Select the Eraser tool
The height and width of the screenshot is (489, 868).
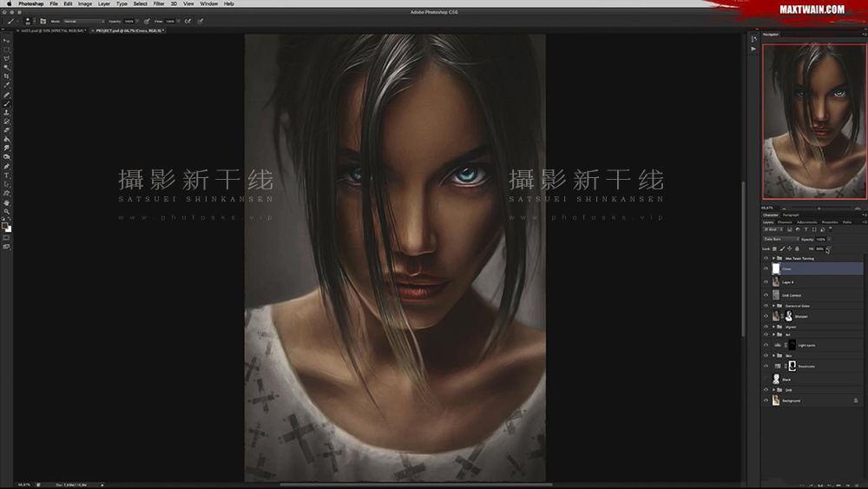(x=7, y=130)
